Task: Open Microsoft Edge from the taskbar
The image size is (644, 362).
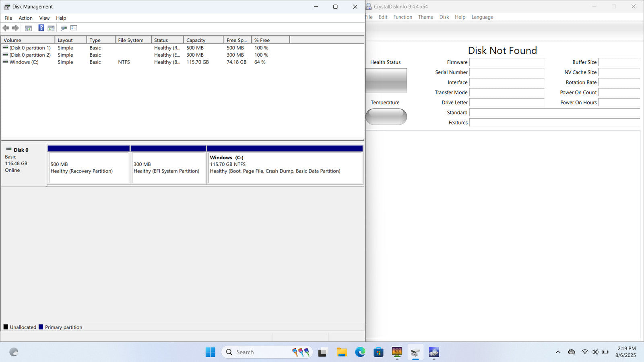Action: click(360, 352)
